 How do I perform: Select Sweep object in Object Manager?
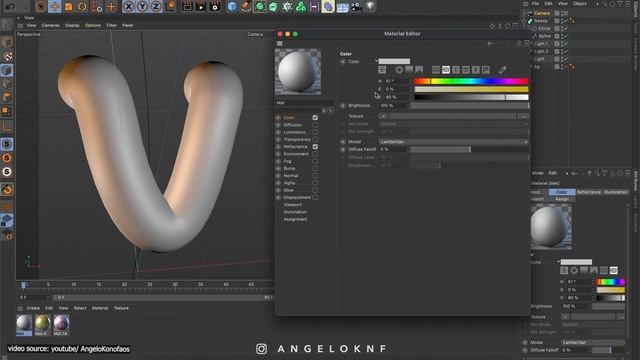coord(541,21)
